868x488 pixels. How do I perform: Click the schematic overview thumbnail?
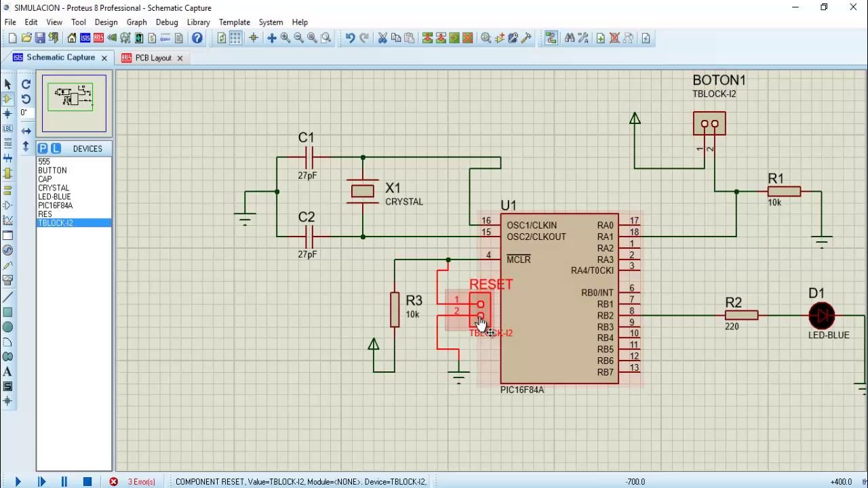pos(74,103)
